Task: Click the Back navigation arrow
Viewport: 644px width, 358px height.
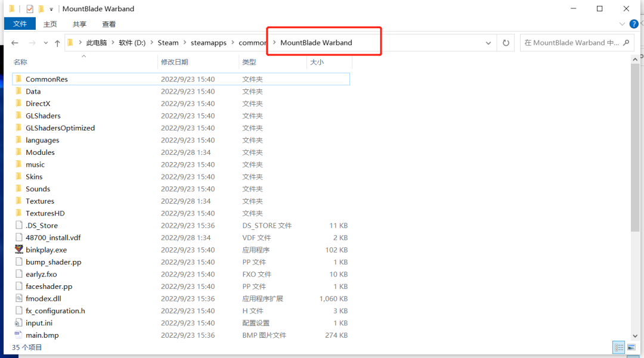Action: (15, 43)
